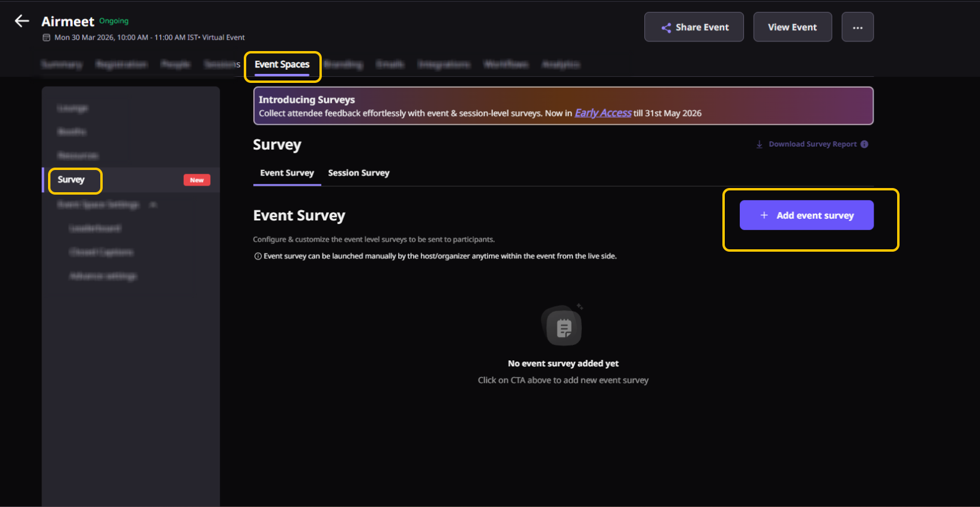The image size is (980, 507).
Task: Click the Airmeet event title
Action: (68, 22)
